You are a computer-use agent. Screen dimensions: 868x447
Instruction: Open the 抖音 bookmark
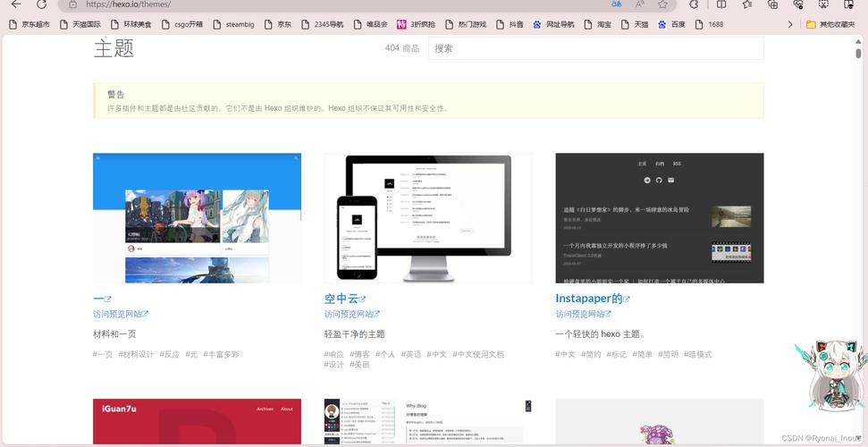[x=510, y=24]
